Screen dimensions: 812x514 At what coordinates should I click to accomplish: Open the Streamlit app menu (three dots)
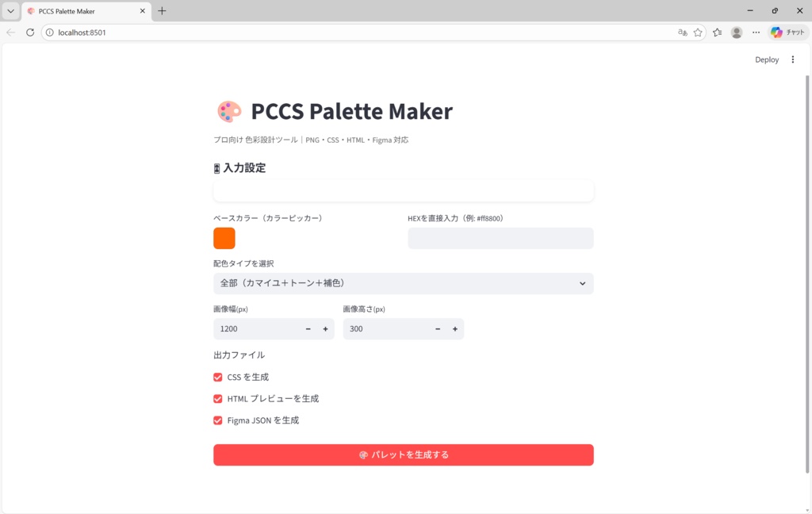[x=792, y=59]
